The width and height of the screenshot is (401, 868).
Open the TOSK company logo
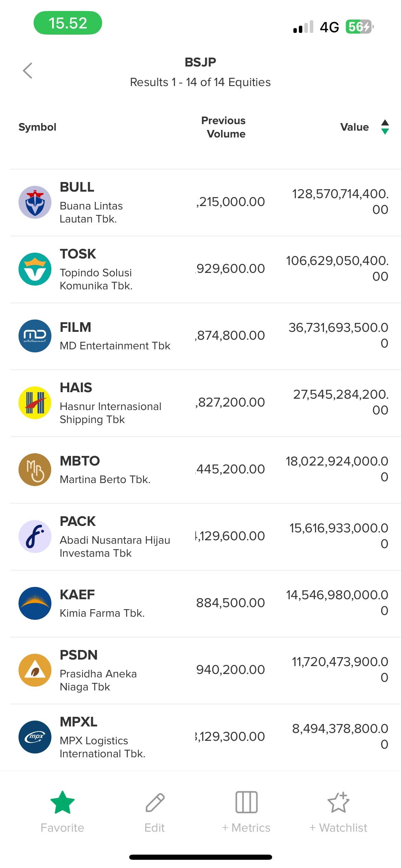35,269
